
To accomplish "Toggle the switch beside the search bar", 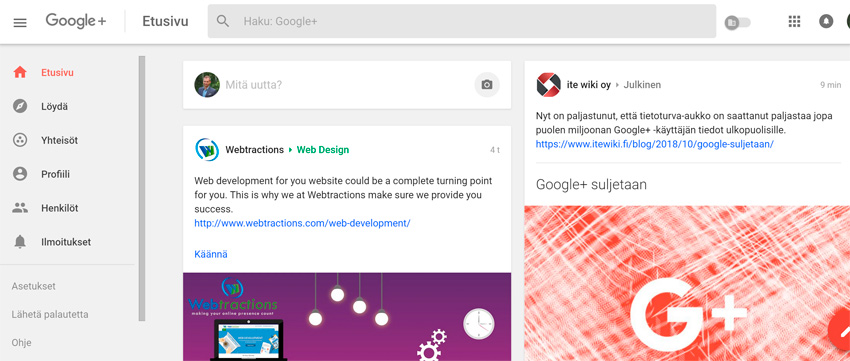I will pyautogui.click(x=738, y=22).
